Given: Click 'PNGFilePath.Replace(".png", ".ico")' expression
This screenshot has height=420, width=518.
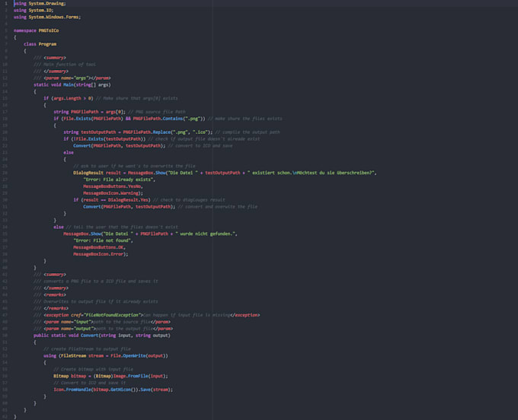Looking at the screenshot, I should tap(166, 132).
